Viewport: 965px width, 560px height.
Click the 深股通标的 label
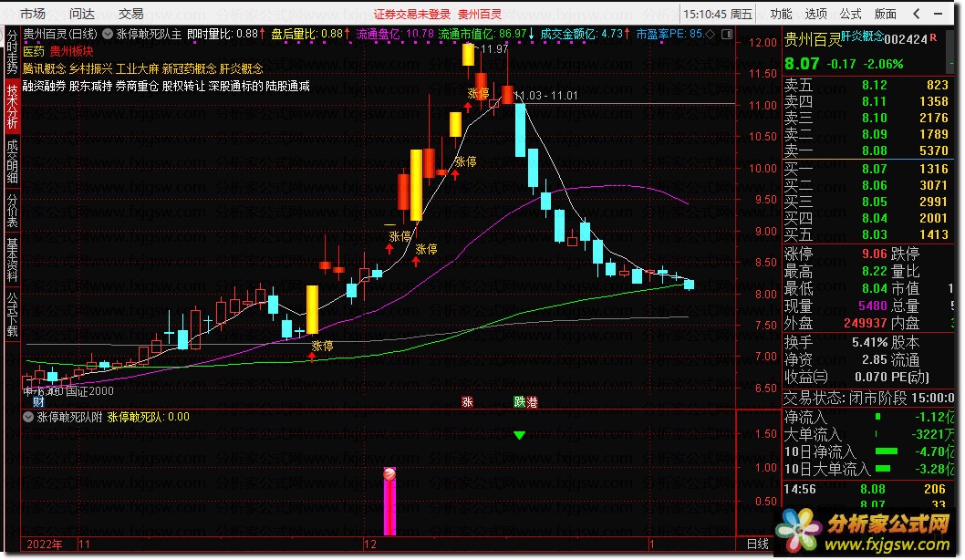tap(235, 86)
